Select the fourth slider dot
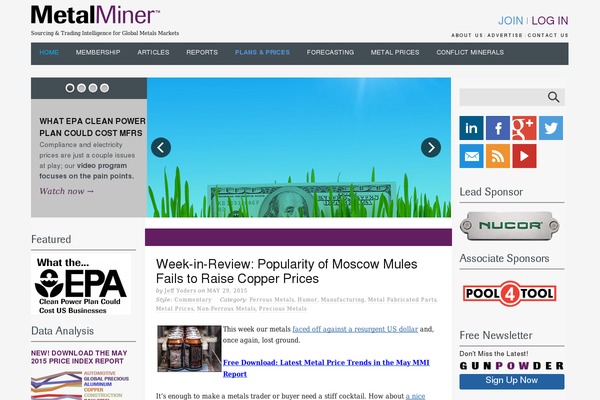Image resolution: width=600 pixels, height=400 pixels. point(104,88)
